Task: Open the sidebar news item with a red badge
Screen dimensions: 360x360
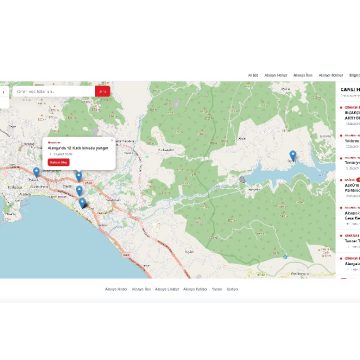Action: coord(349,188)
